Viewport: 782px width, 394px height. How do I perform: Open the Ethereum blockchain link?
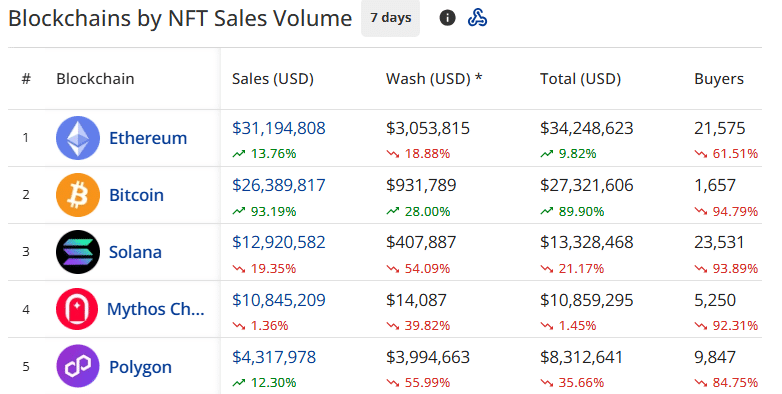tap(148, 138)
